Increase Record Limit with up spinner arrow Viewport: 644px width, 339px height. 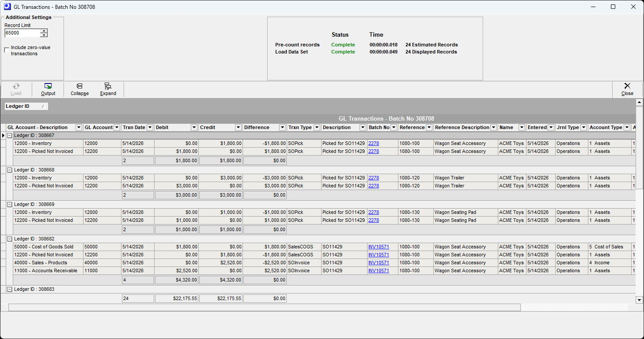44,31
